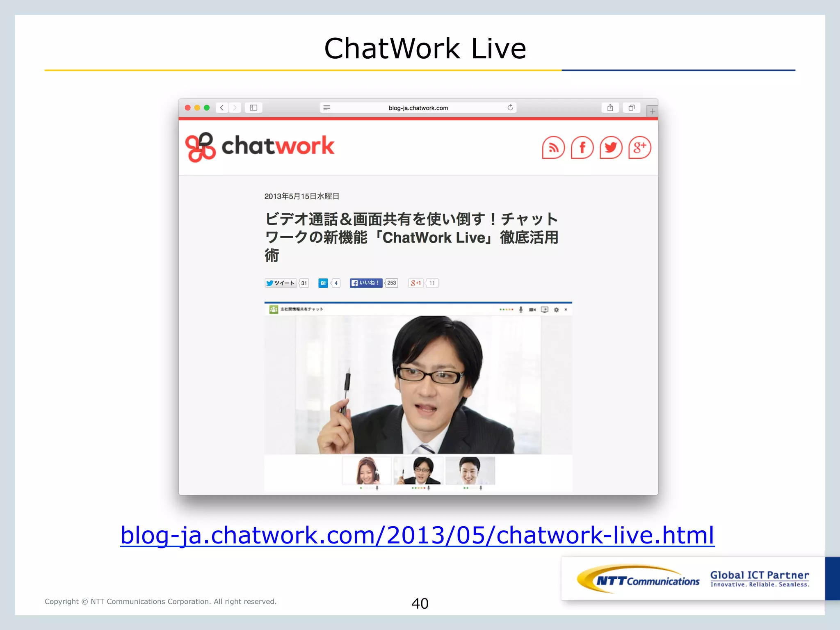Click the Hatena bookmark count 4
The image size is (840, 630).
[x=336, y=283]
